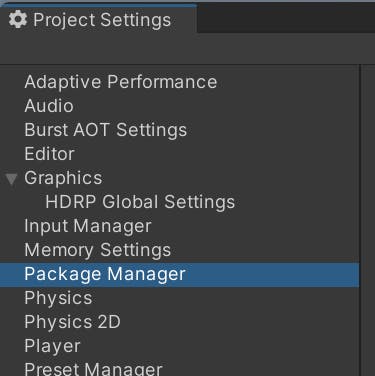Viewport: 375px width, 376px height.
Task: Select Physics 2D settings
Action: point(72,322)
